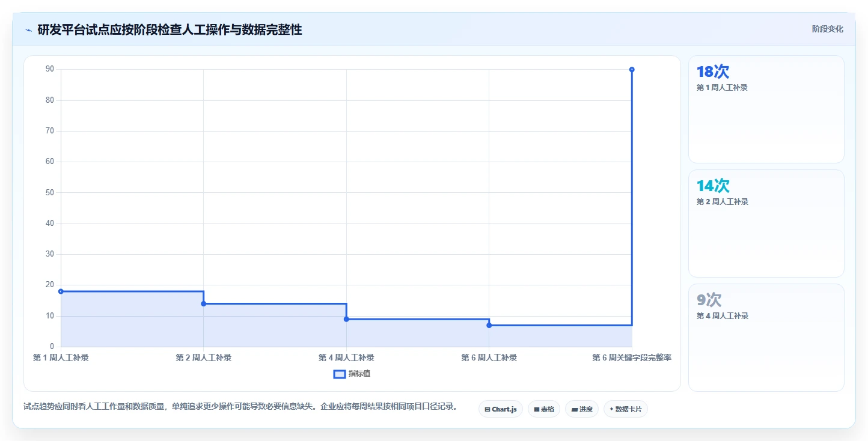Click axis label 第 2 周人工补录
Image resolution: width=868 pixels, height=441 pixels.
(x=203, y=357)
